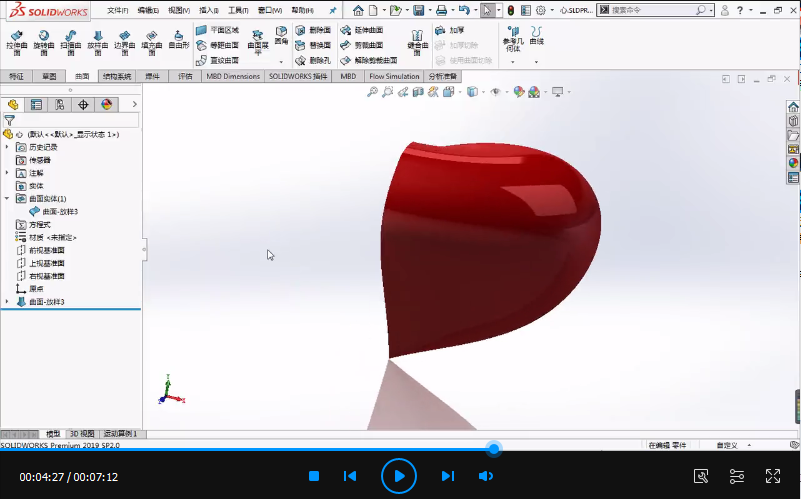This screenshot has height=499, width=801.
Task: Open the PropertyManager tab icon
Action: click(36, 105)
